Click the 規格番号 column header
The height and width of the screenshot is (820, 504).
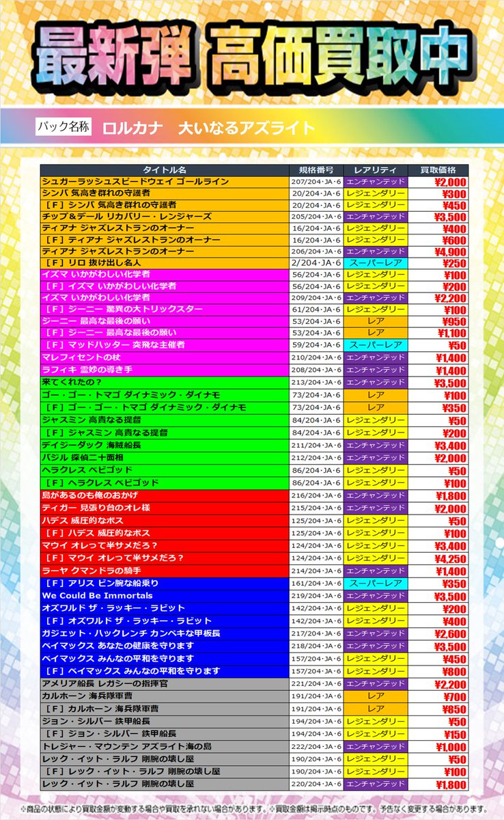coord(316,170)
